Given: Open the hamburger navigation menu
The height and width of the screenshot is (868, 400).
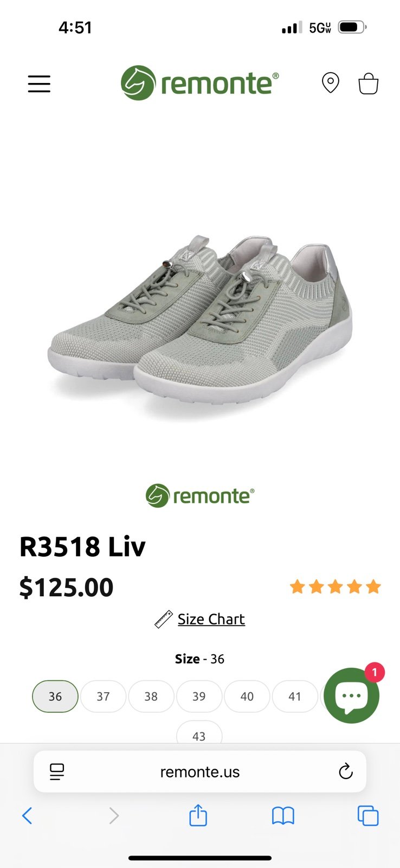Looking at the screenshot, I should [39, 84].
